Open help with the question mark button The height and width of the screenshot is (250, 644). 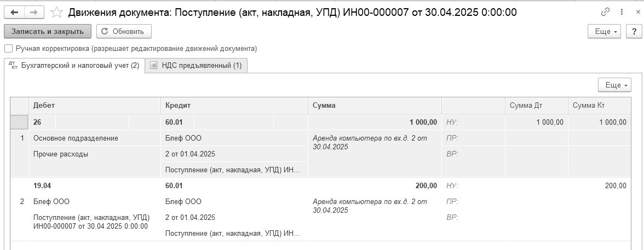pyautogui.click(x=634, y=32)
